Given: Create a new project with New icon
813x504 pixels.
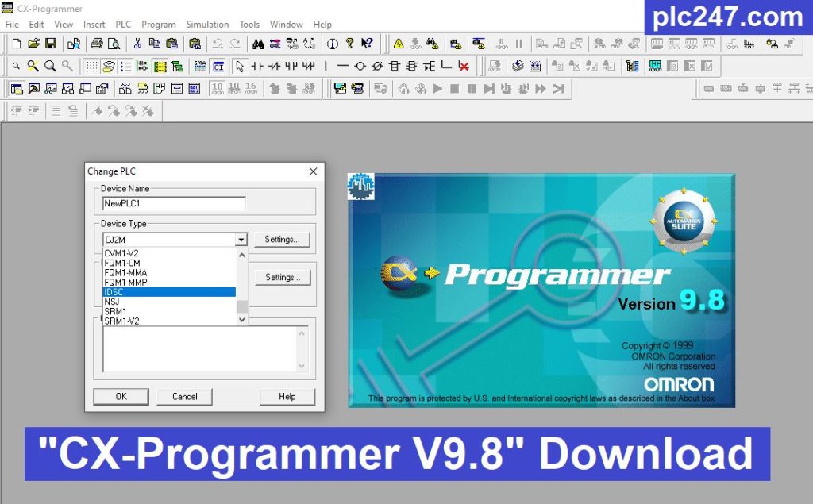Looking at the screenshot, I should coord(17,44).
